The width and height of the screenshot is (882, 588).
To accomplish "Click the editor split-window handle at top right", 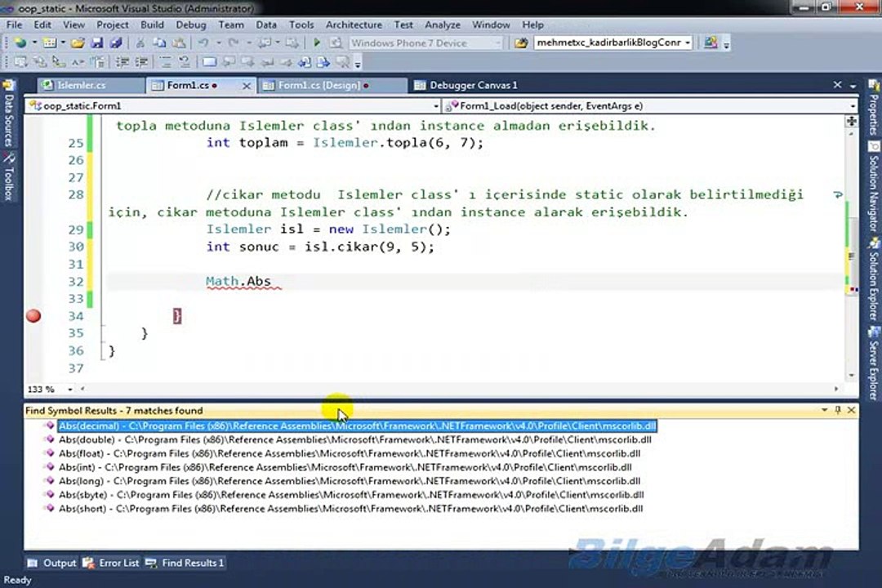I will (851, 121).
